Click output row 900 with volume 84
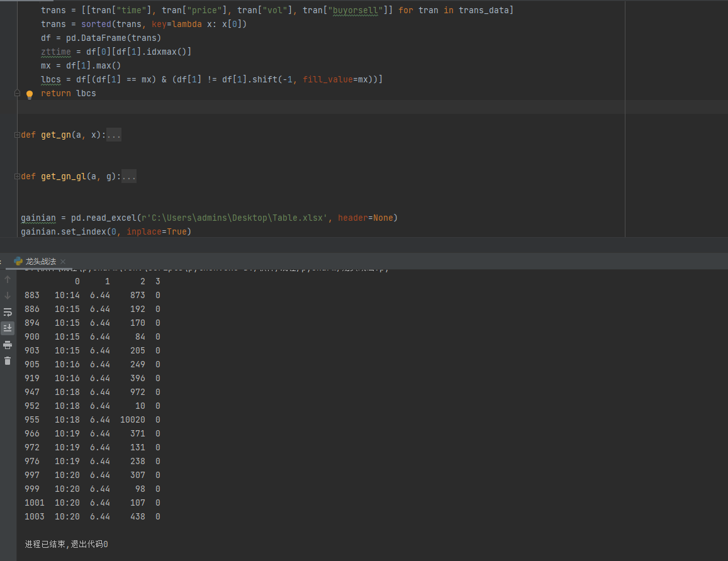The height and width of the screenshot is (561, 728). coord(92,337)
